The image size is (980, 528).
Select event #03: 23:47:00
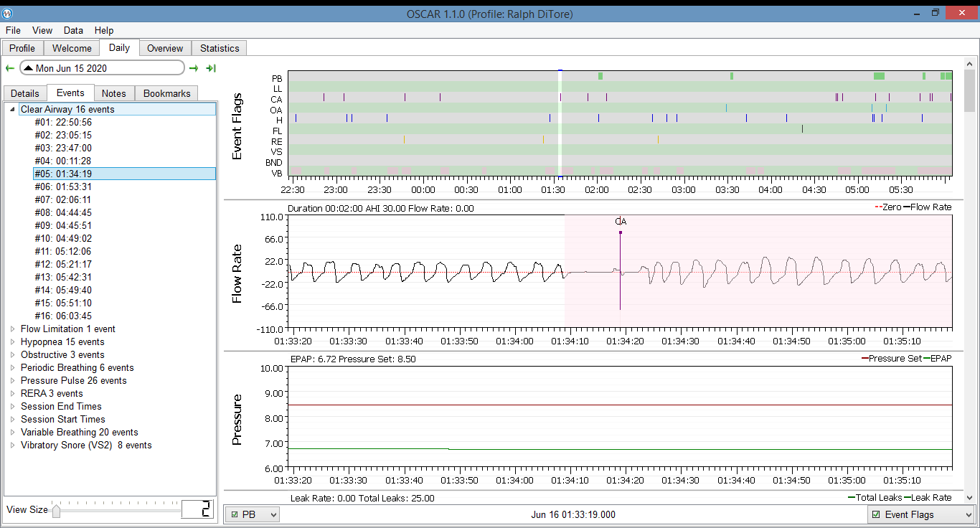(x=63, y=148)
